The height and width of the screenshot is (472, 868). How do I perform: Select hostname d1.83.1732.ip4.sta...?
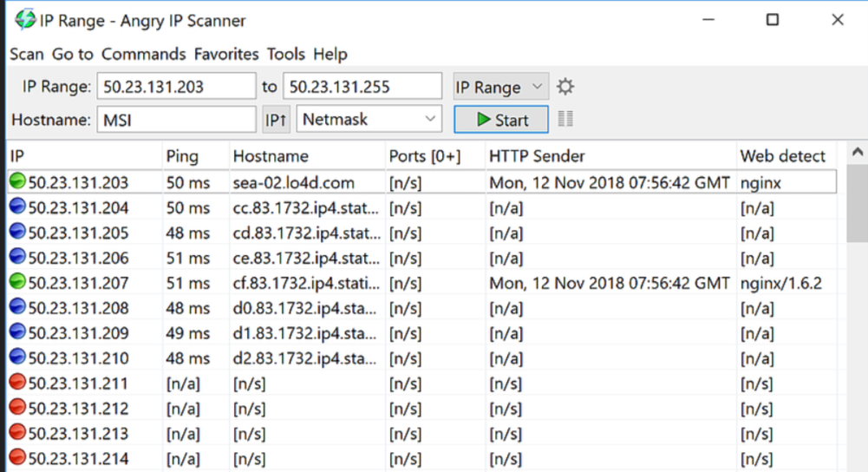(x=304, y=333)
